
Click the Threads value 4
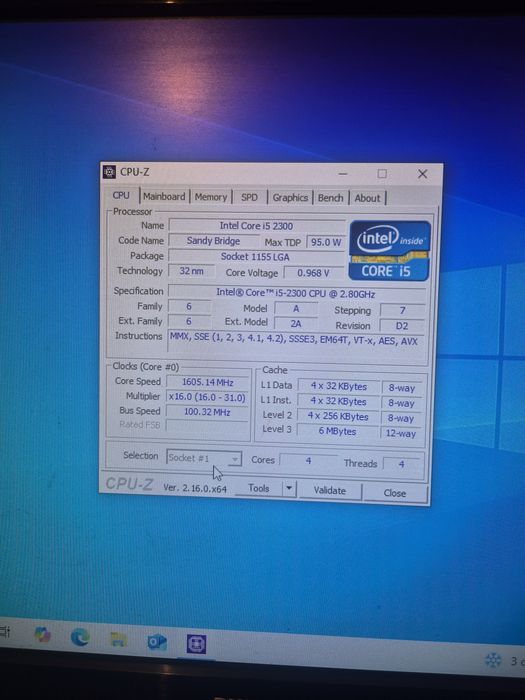click(401, 464)
